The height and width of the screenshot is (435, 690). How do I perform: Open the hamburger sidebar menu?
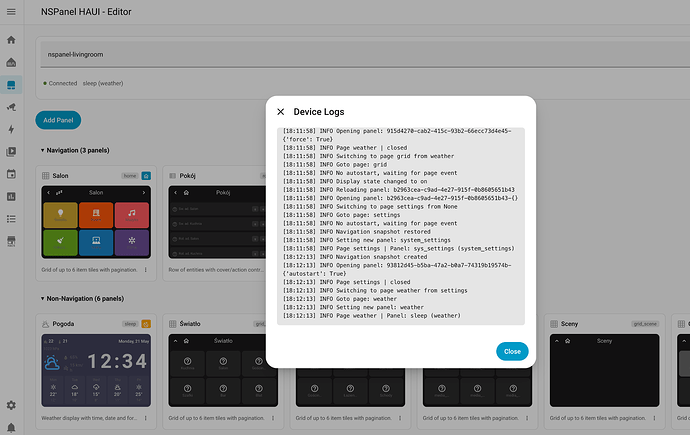pyautogui.click(x=11, y=12)
